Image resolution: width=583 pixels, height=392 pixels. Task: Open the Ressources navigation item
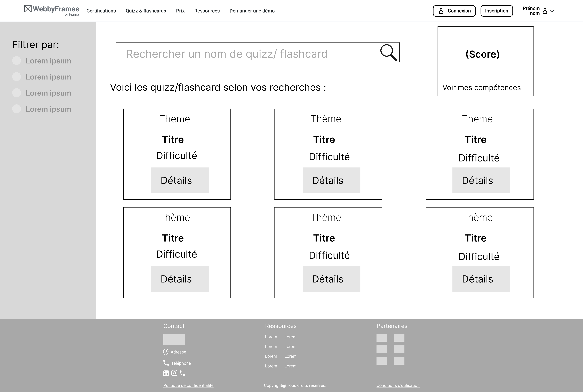click(207, 11)
